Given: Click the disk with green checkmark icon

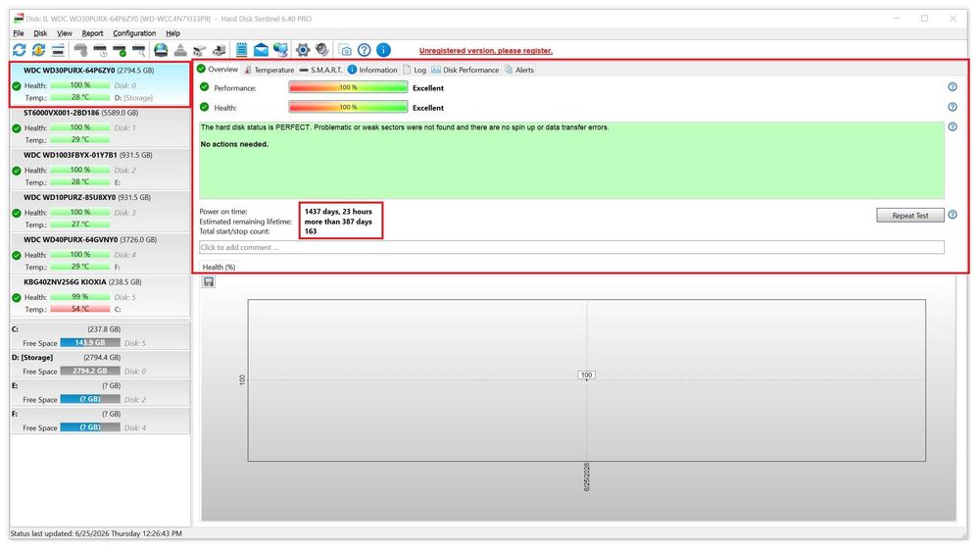Looking at the screenshot, I should [x=120, y=50].
